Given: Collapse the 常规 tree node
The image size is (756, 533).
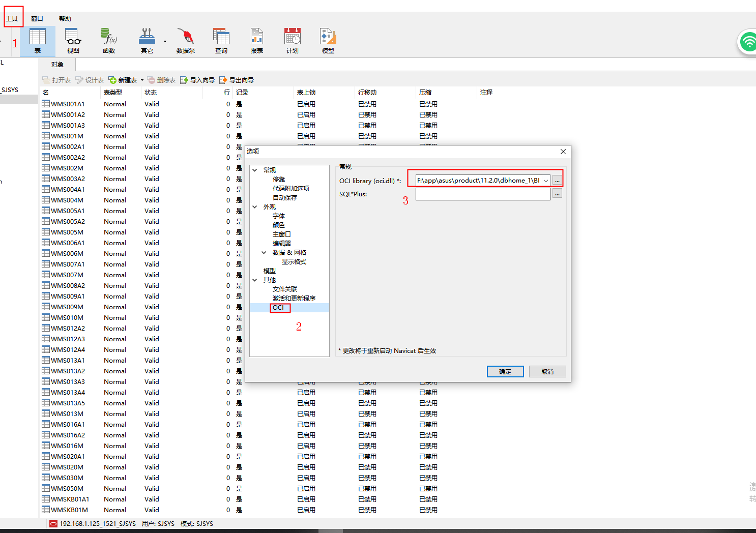Looking at the screenshot, I should coord(254,169).
